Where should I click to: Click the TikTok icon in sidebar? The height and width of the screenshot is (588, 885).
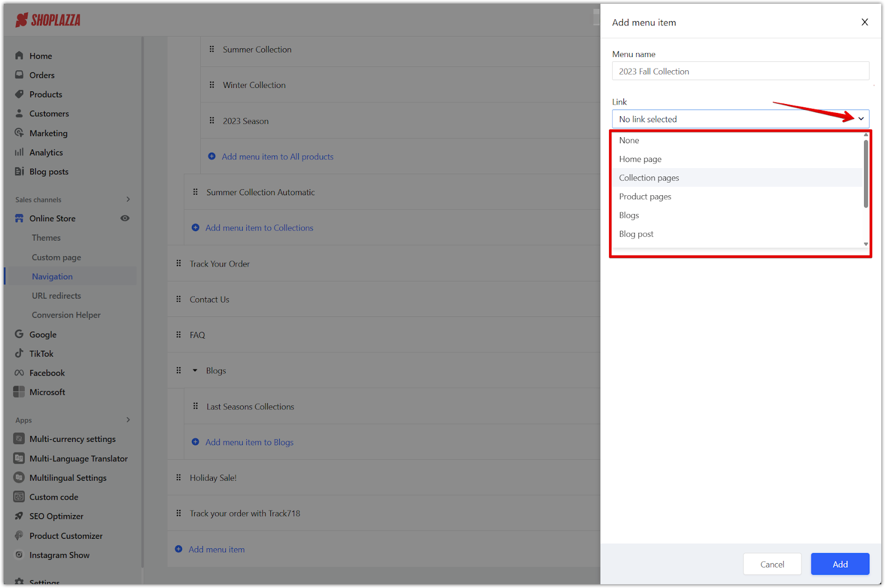click(19, 353)
